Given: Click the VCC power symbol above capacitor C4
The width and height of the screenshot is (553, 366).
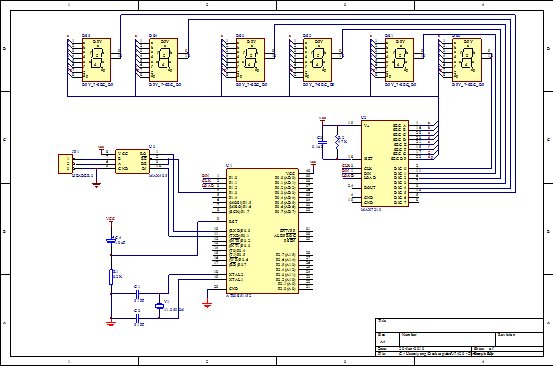Looking at the screenshot, I should pos(111,219).
